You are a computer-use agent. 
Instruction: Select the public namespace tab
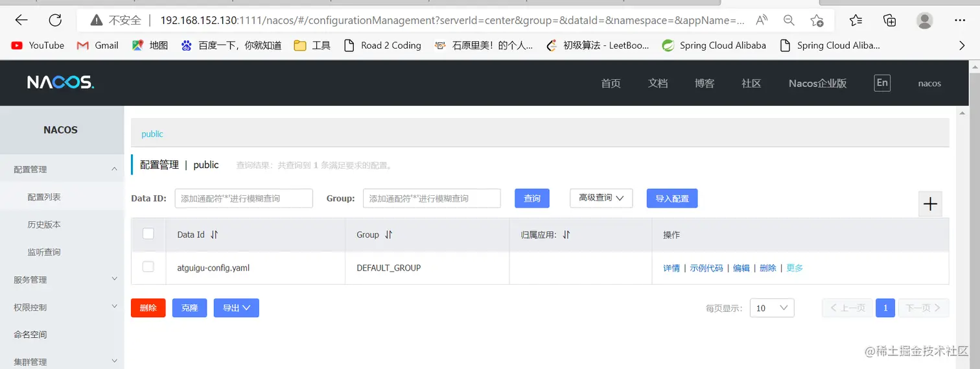(152, 134)
